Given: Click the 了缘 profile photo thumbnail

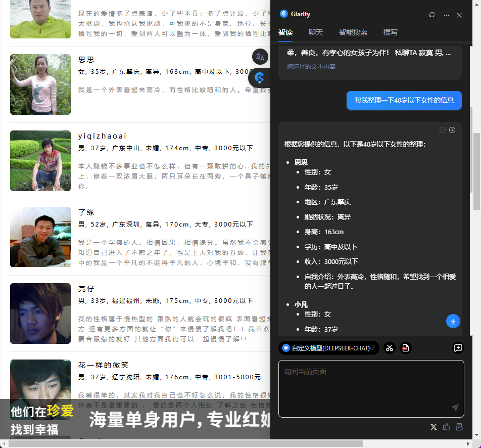Looking at the screenshot, I should [40, 237].
